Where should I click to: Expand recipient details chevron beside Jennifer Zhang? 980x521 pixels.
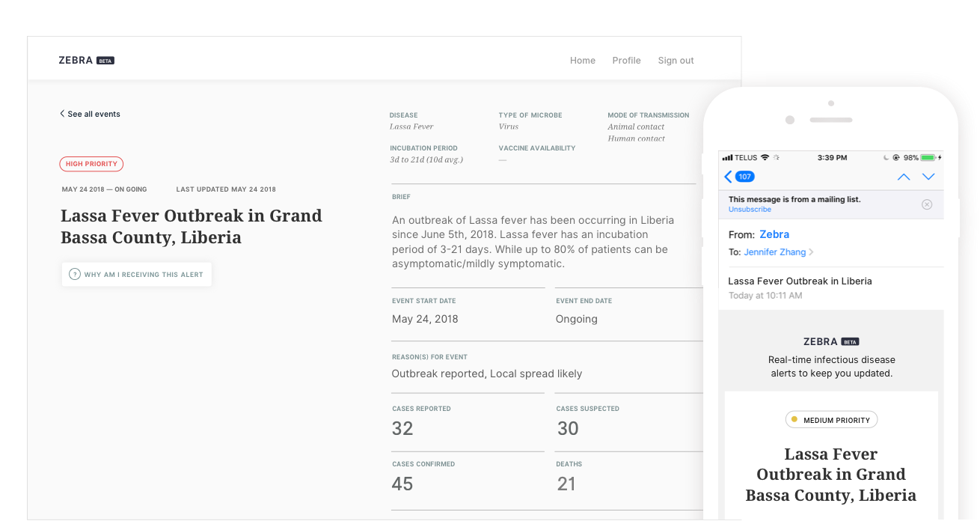click(x=812, y=252)
